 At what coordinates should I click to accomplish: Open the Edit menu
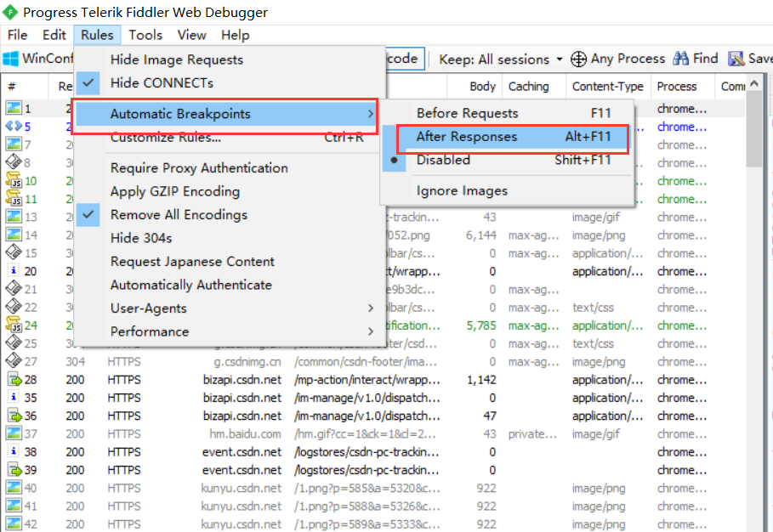point(54,35)
